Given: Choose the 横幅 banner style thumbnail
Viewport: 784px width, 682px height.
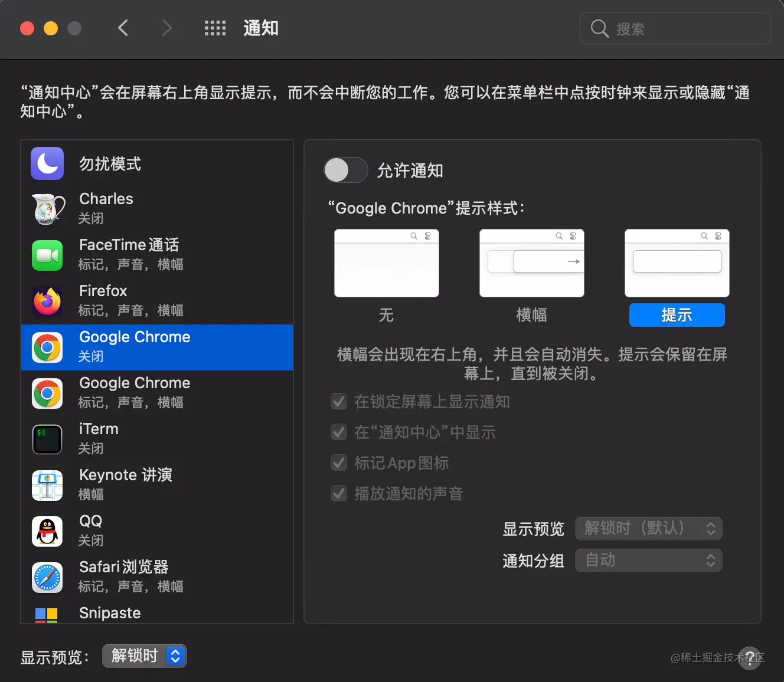Looking at the screenshot, I should click(532, 263).
